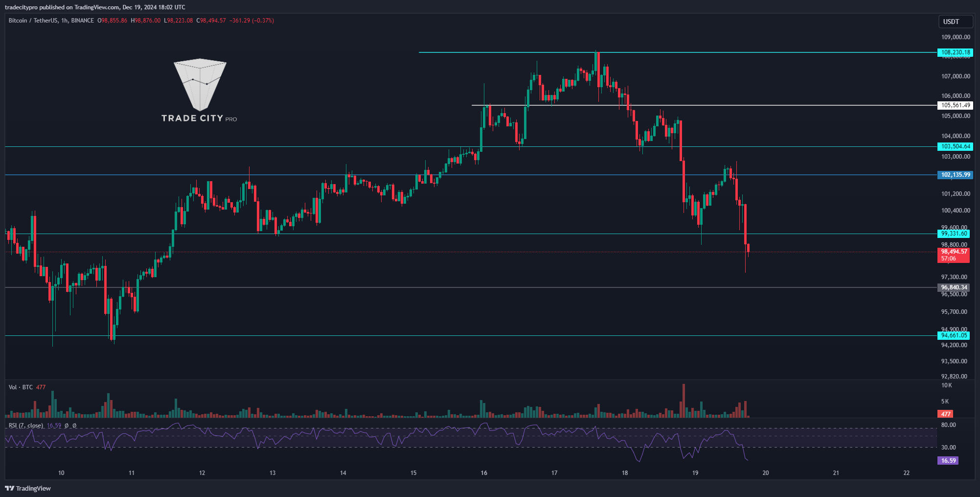Click the Bitcoin / TetherUS, 1h, BINANCE title
Screen dimensions: 980x497
click(x=51, y=21)
